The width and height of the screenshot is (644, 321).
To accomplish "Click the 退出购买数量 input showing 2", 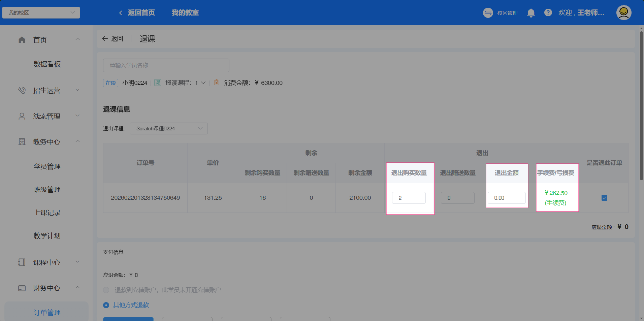I will (409, 198).
